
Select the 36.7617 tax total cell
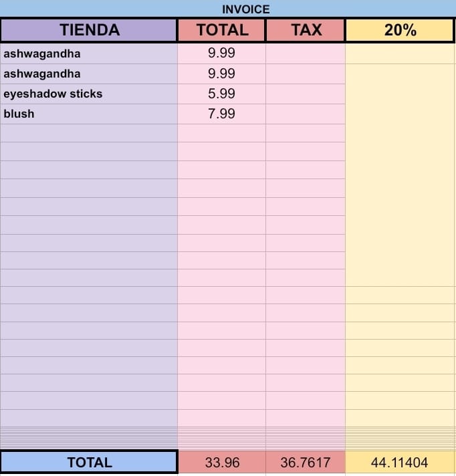point(306,463)
